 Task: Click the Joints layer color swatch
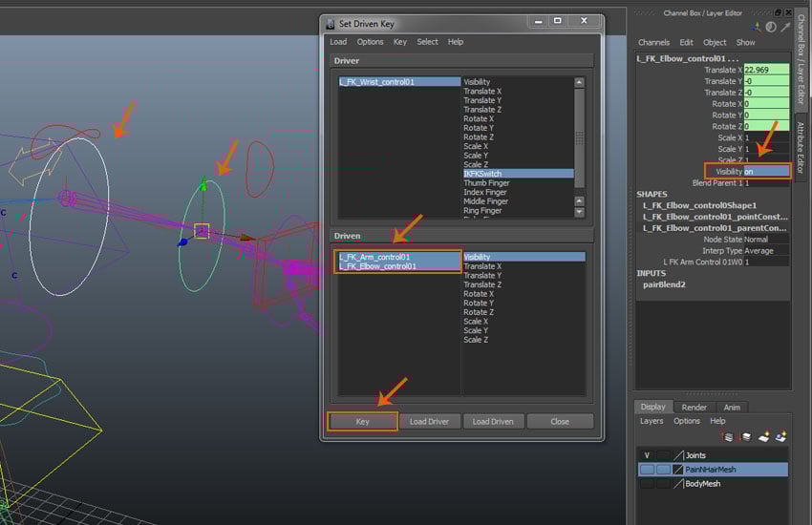[x=679, y=455]
